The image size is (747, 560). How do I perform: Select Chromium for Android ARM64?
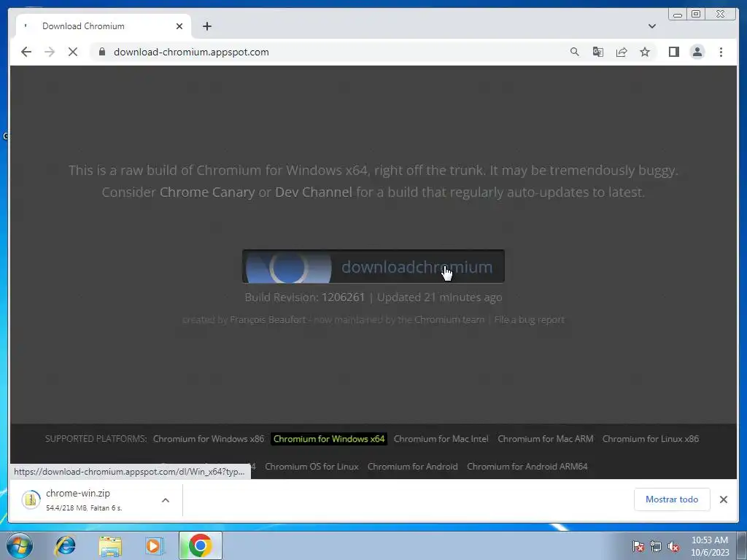point(527,466)
